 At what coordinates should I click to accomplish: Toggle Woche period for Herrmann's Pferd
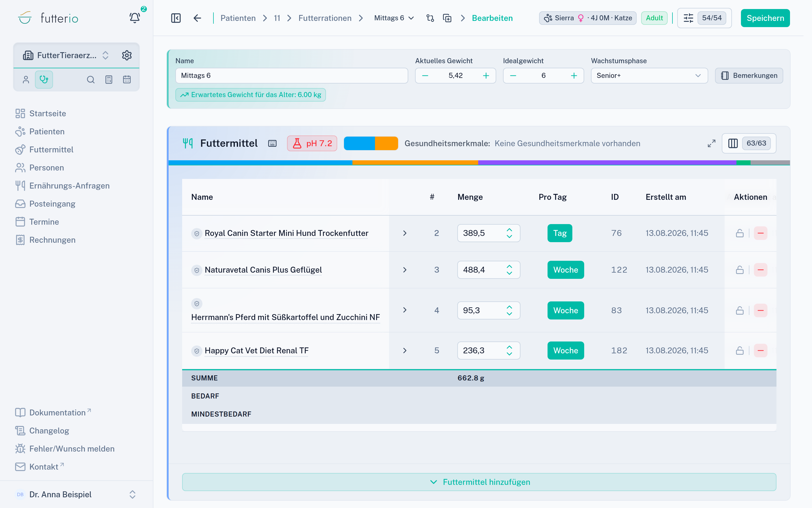pos(566,310)
